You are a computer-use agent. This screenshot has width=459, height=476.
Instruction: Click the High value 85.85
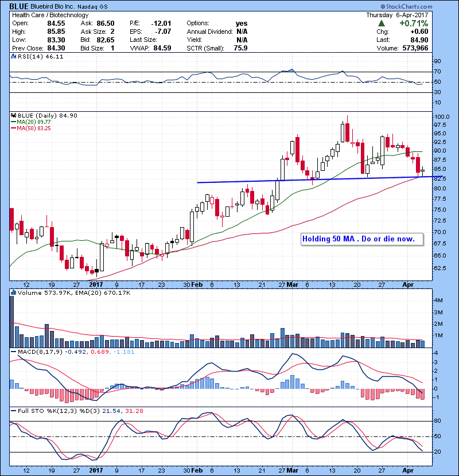coord(56,32)
